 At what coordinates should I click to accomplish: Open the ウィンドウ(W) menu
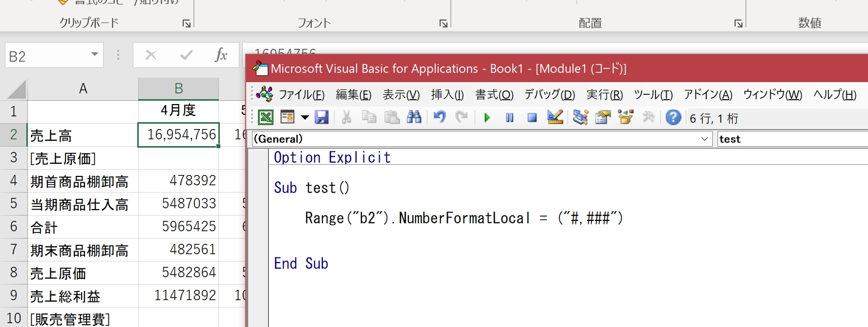tap(773, 94)
